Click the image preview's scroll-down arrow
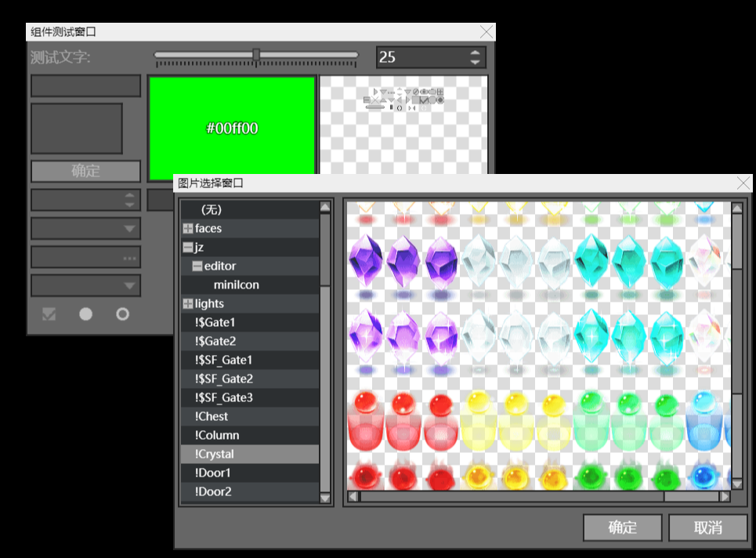Viewport: 756px width, 558px height. click(736, 484)
